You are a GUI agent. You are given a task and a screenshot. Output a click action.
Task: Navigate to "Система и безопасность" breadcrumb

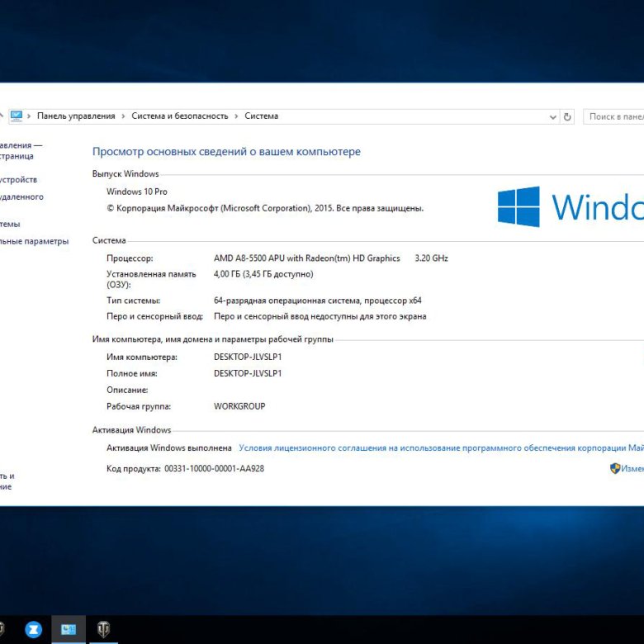(x=179, y=116)
